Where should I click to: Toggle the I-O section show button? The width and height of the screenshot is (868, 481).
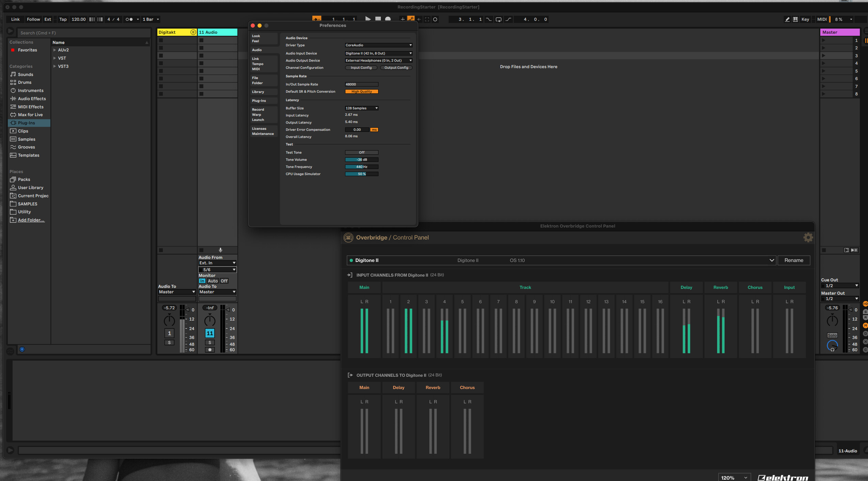tap(865, 304)
